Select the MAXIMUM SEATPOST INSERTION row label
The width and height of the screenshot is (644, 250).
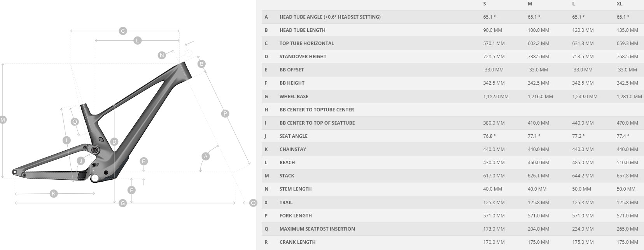317,229
